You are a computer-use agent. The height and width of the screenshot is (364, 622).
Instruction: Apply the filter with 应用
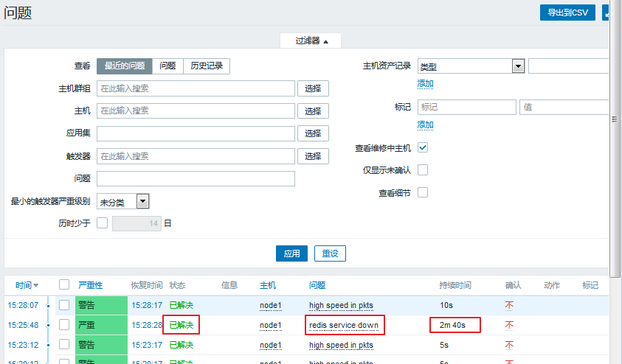[291, 253]
